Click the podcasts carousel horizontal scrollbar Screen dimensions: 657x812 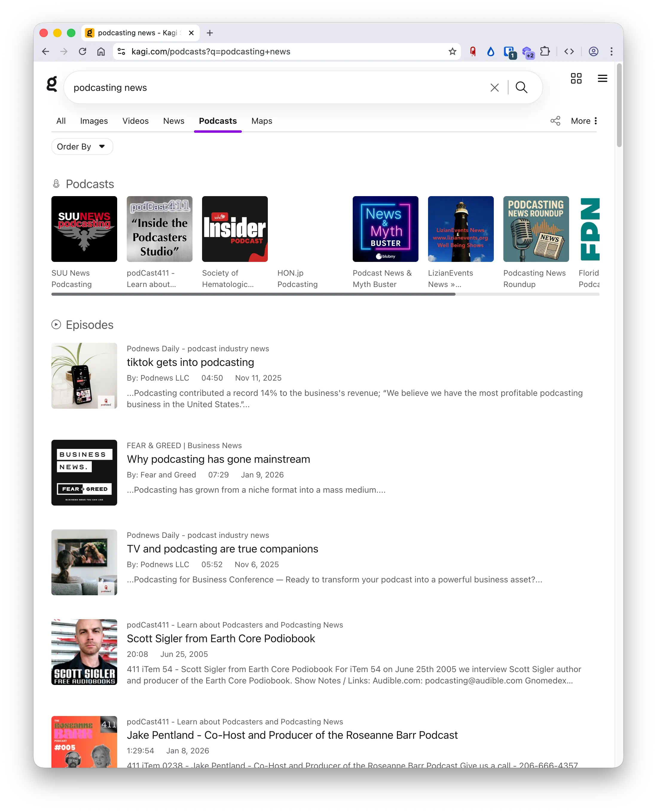(x=253, y=294)
